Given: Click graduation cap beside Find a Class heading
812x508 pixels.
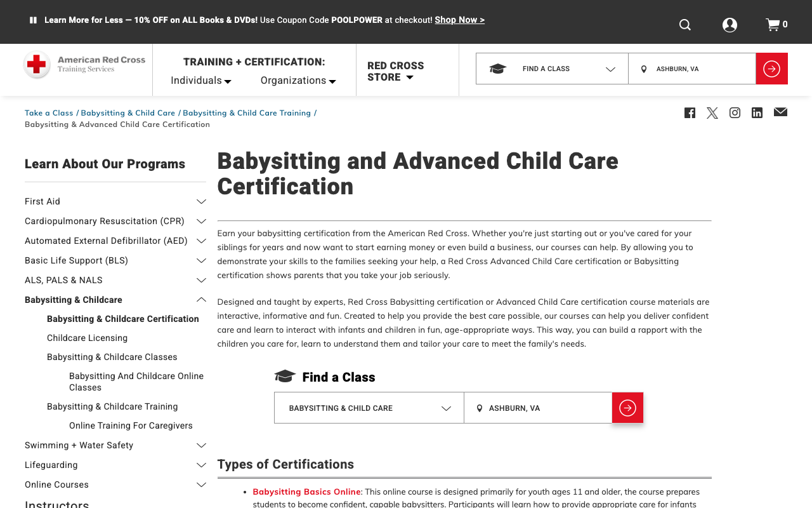Looking at the screenshot, I should pyautogui.click(x=285, y=377).
